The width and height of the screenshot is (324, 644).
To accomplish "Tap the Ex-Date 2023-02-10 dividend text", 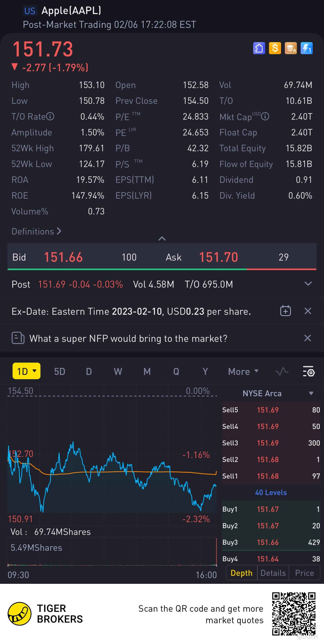I will pyautogui.click(x=131, y=311).
